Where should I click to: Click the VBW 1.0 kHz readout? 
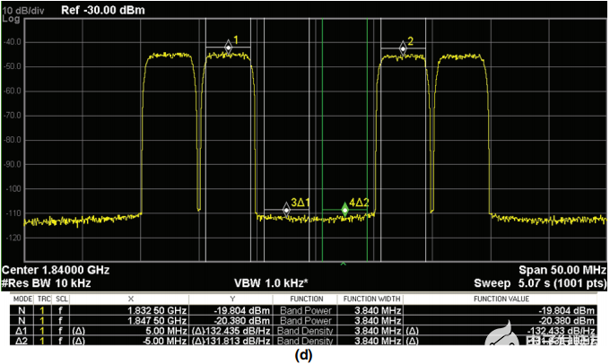[271, 282]
